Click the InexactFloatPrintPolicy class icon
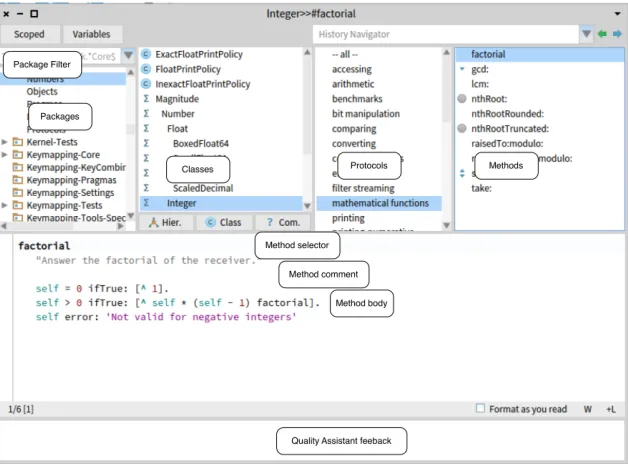The width and height of the screenshot is (628, 464). (146, 84)
